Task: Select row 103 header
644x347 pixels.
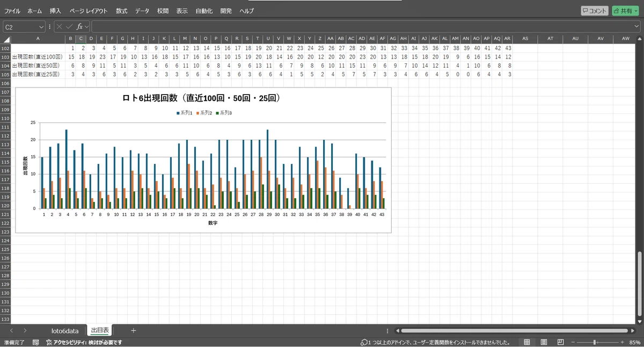Action: (5, 56)
